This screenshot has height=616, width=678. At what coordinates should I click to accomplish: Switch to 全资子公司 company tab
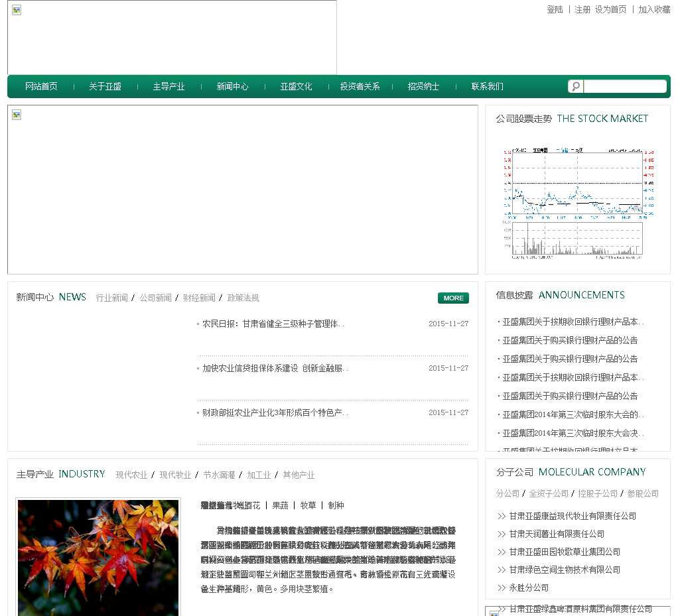point(549,494)
